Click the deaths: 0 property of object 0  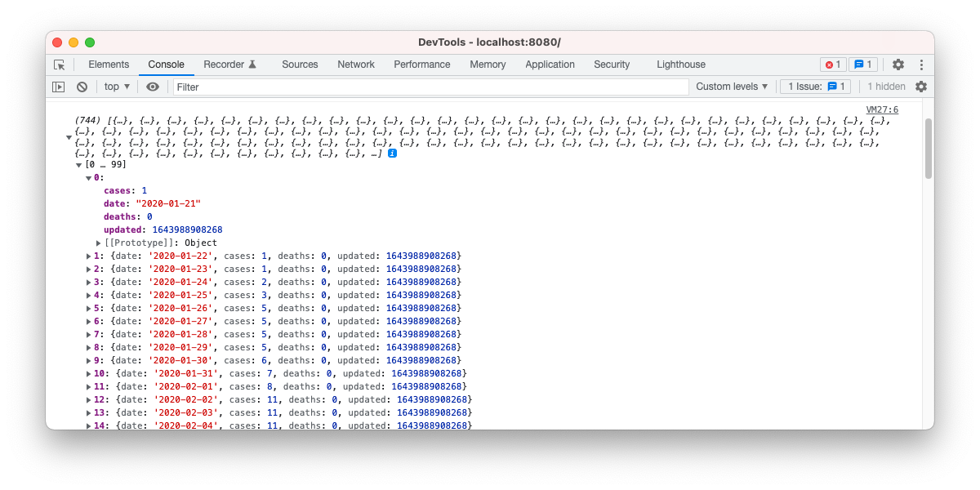pos(127,217)
